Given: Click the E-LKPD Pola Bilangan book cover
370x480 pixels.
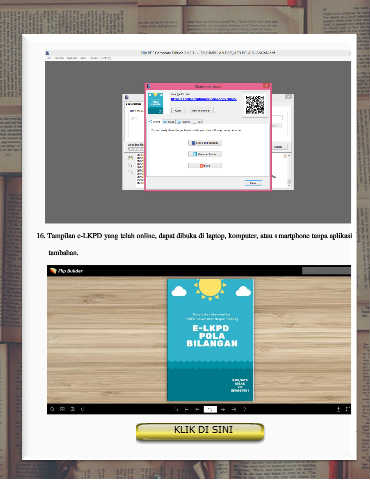Looking at the screenshot, I should (210, 340).
